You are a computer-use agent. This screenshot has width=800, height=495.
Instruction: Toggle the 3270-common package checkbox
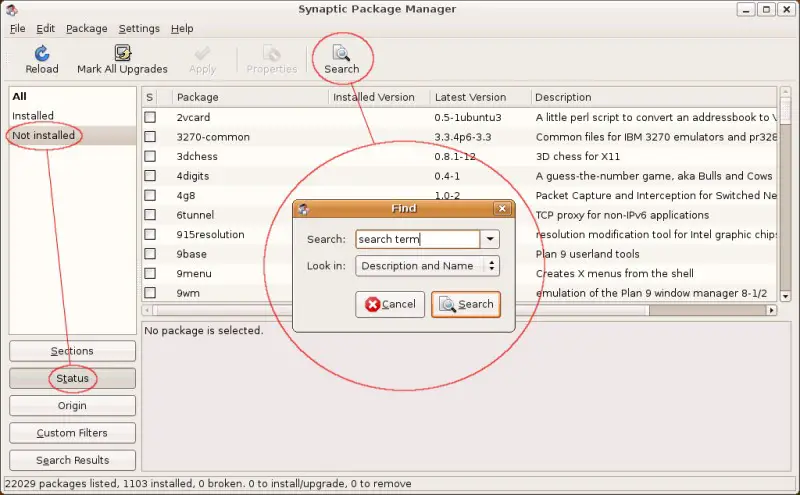(x=150, y=137)
